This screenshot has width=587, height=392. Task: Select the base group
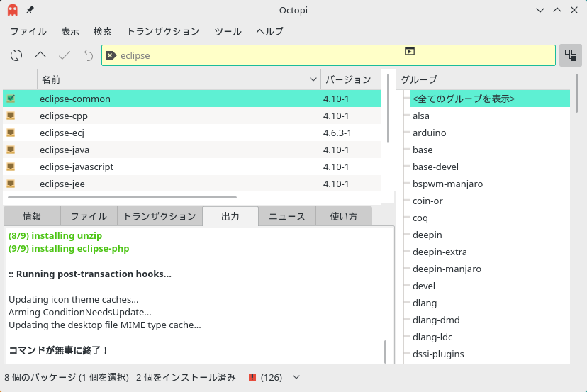(x=423, y=150)
